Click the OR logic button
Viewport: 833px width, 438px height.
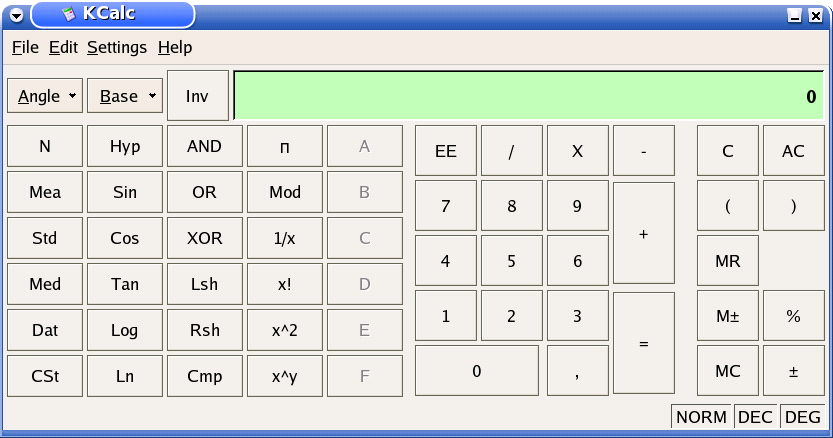tap(205, 192)
